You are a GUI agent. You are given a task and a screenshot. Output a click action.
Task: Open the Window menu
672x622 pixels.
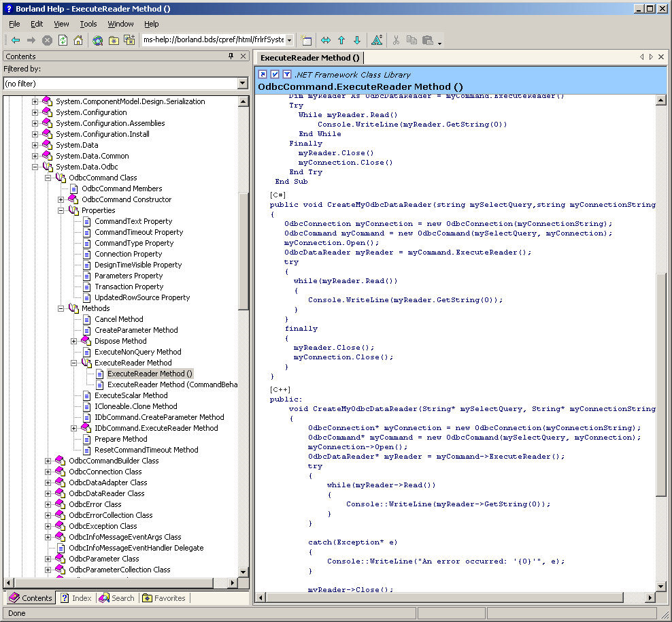(x=120, y=24)
